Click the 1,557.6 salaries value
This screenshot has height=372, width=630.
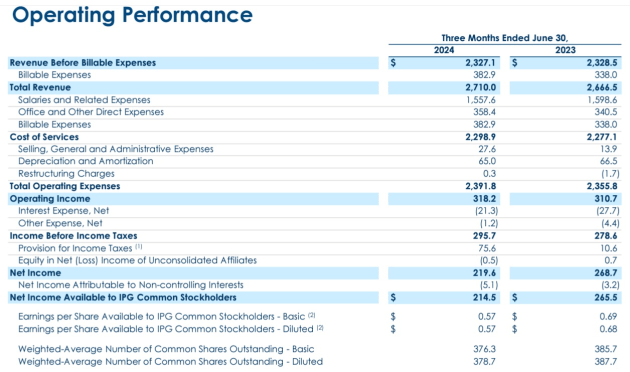pos(481,100)
